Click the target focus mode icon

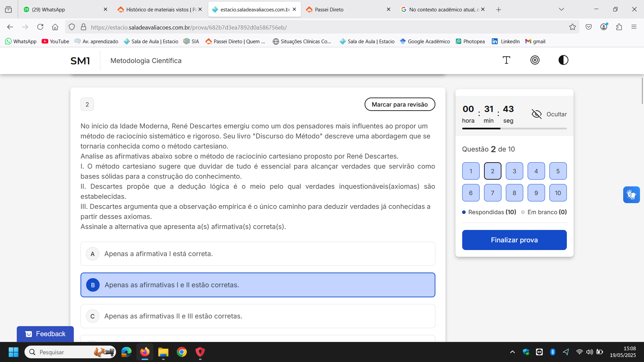[x=535, y=60]
